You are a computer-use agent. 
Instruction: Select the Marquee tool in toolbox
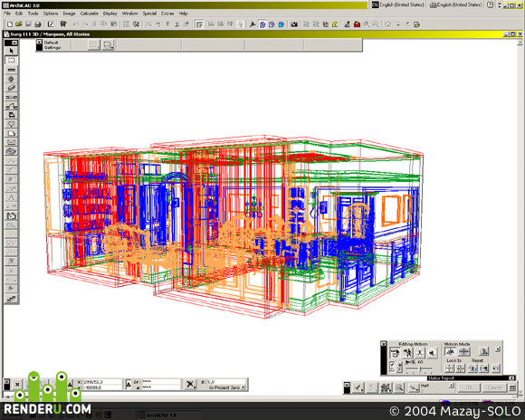point(12,61)
